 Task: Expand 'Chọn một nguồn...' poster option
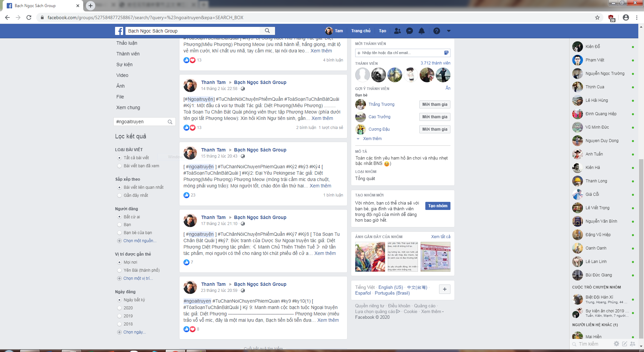click(140, 241)
